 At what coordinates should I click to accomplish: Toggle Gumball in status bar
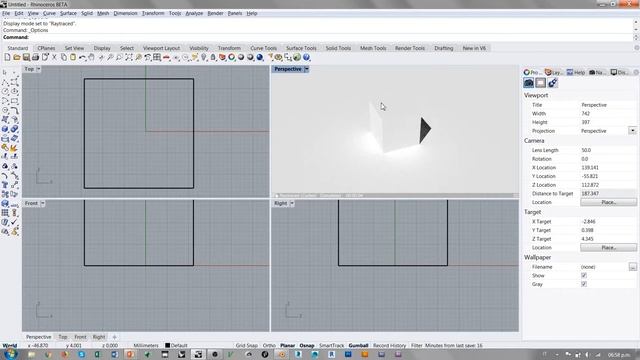click(358, 345)
